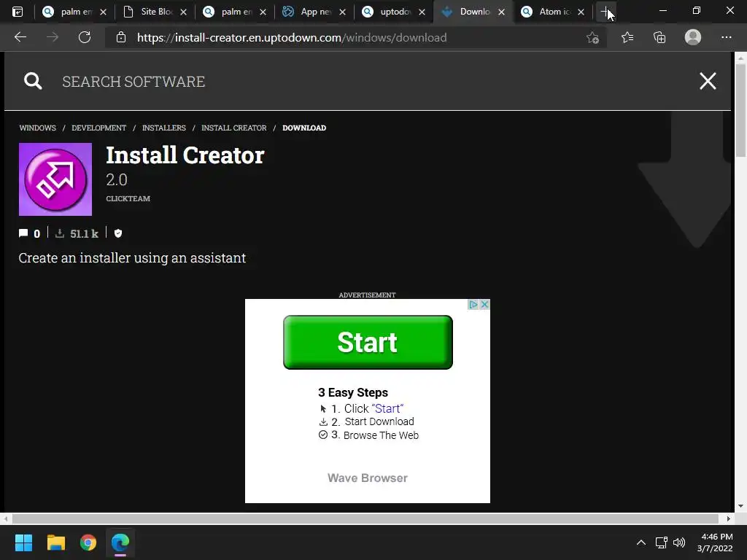747x560 pixels.
Task: Open the browser profile avatar
Action: click(693, 37)
